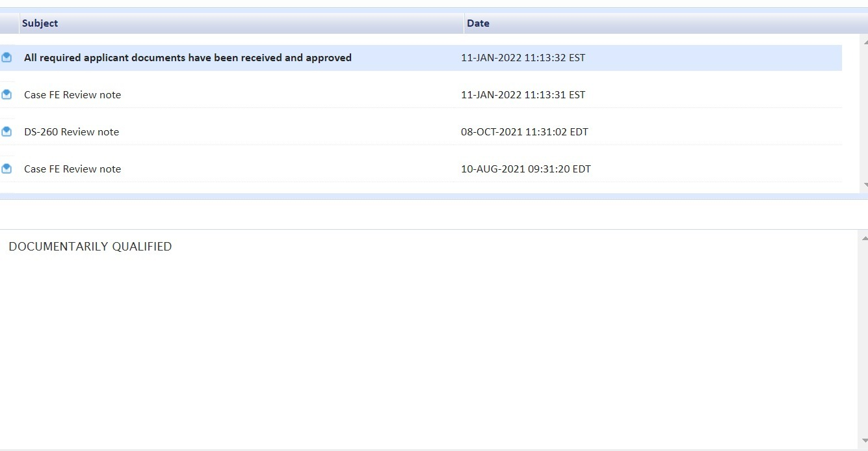Click the 'DOCUMENTARILY QUALIFIED' message body text
The width and height of the screenshot is (868, 451).
pyautogui.click(x=90, y=247)
